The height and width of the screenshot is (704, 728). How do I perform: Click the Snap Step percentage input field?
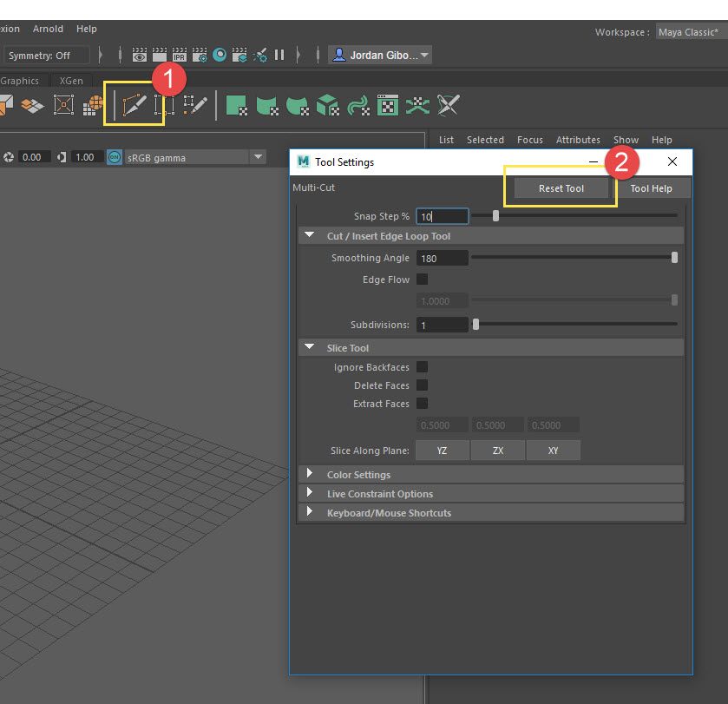444,215
